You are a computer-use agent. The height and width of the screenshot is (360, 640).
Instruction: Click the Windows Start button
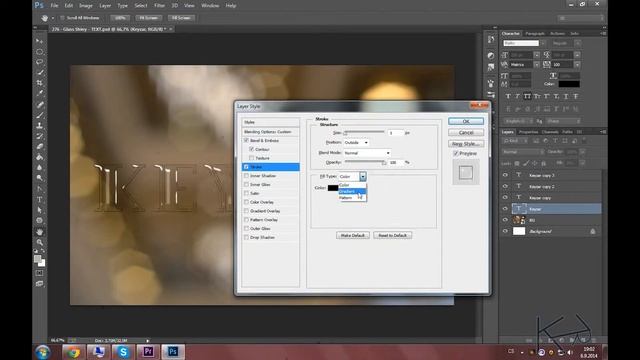pos(43,352)
